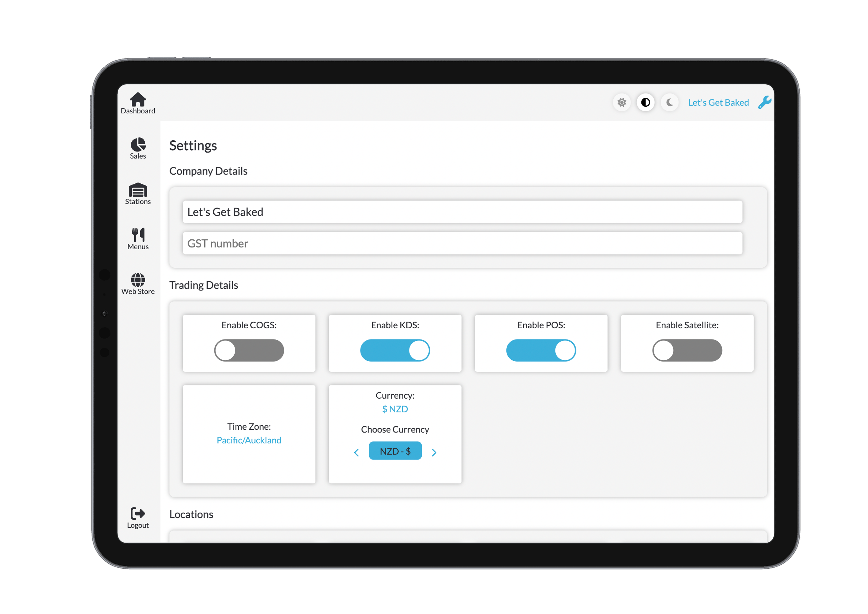Switch to dark mode moon icon
This screenshot has width=868, height=614.
coord(670,102)
